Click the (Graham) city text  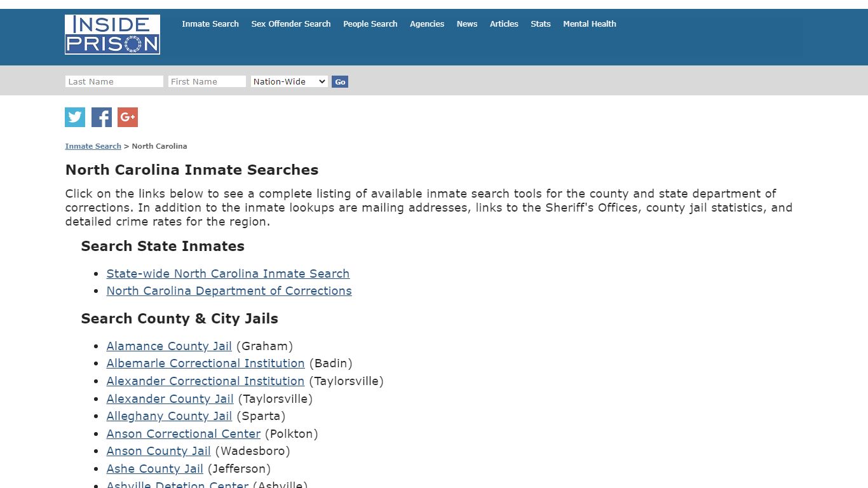[x=264, y=346]
